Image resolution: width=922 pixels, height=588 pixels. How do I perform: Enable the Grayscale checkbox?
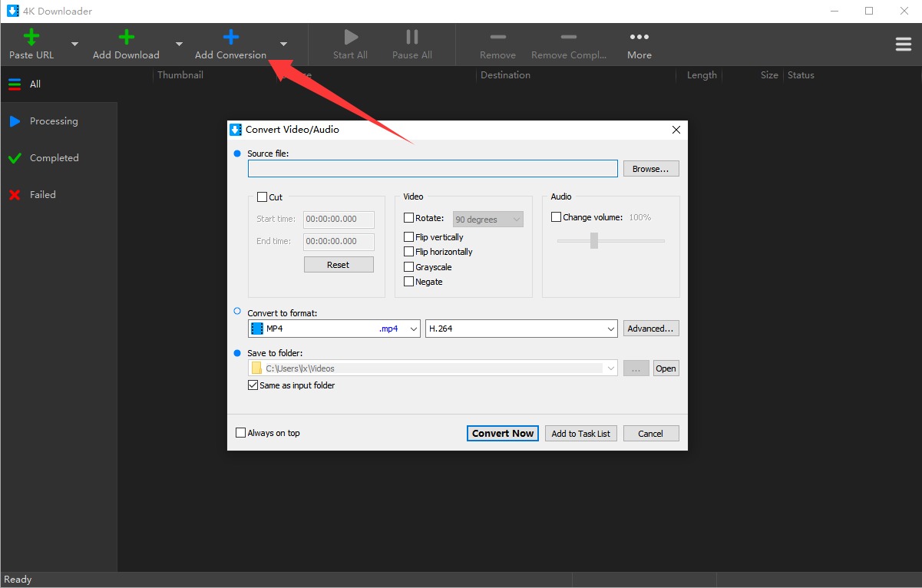[x=408, y=267]
